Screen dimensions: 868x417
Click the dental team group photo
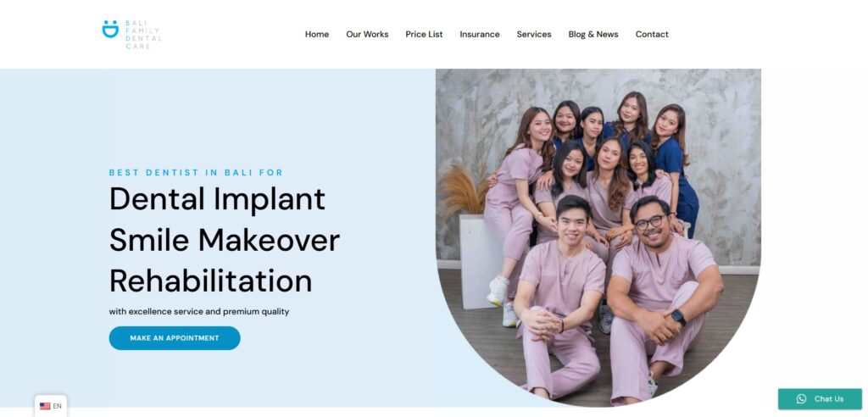tap(598, 237)
